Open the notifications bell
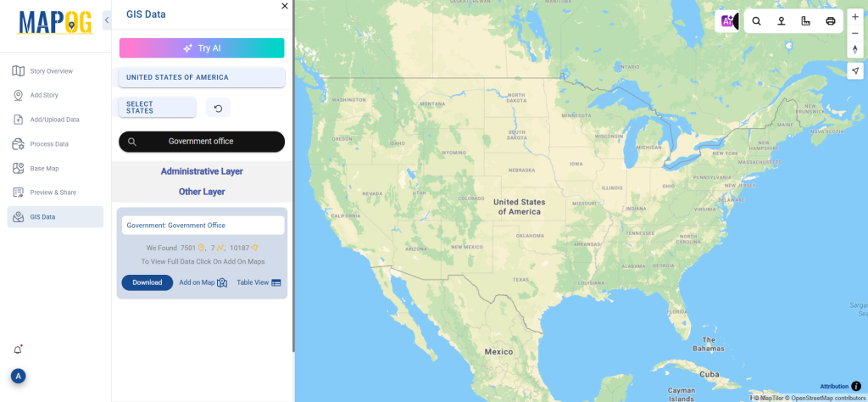Image resolution: width=868 pixels, height=402 pixels. click(18, 350)
